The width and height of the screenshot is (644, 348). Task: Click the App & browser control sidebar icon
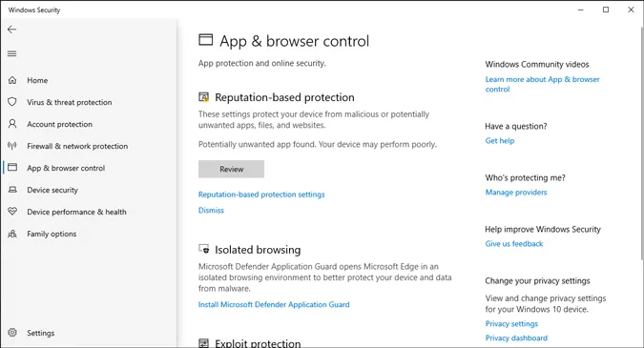click(x=12, y=168)
